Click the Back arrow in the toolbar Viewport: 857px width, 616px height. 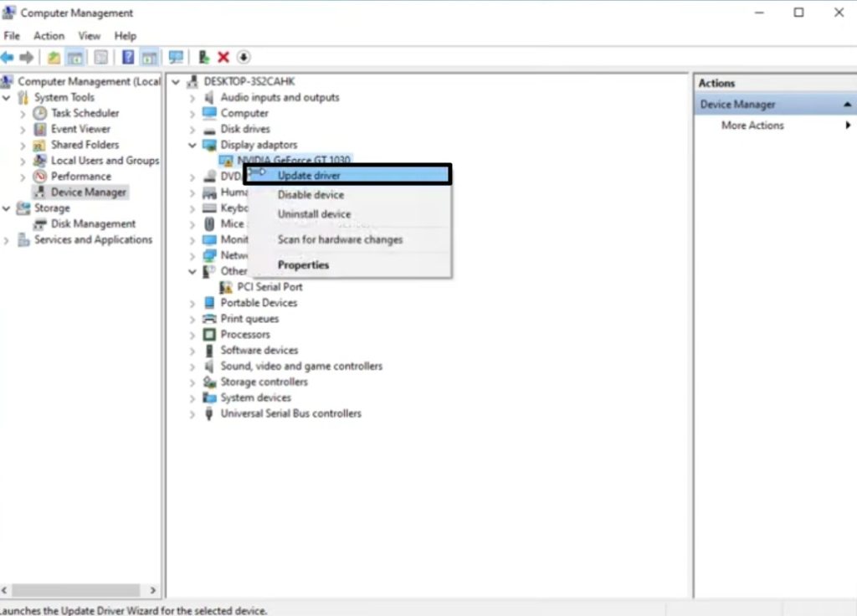click(8, 57)
